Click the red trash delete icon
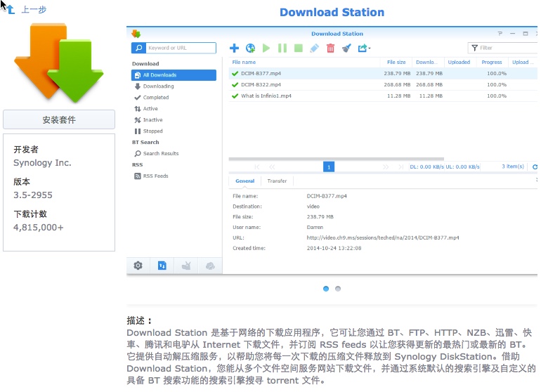Viewport: 541px width, 392px height. click(330, 48)
